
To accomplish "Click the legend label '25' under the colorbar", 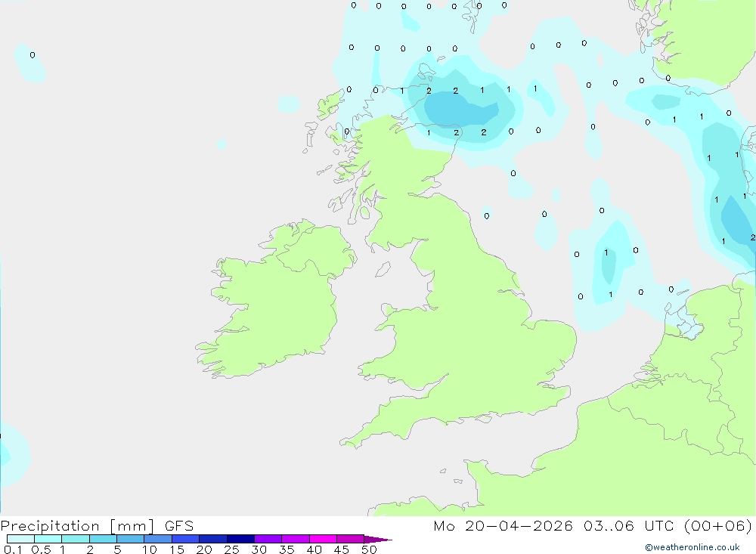I will click(x=232, y=549).
